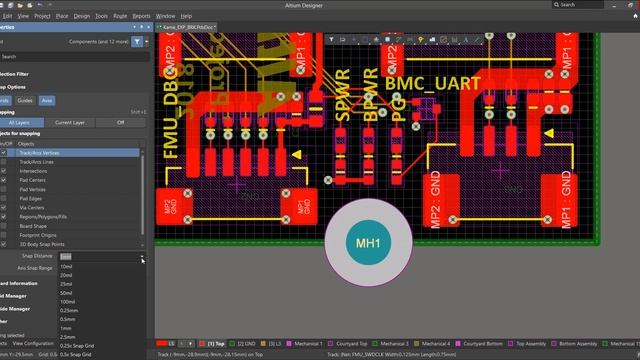Click the differential pair routing icon in Active Bar

pos(409,40)
